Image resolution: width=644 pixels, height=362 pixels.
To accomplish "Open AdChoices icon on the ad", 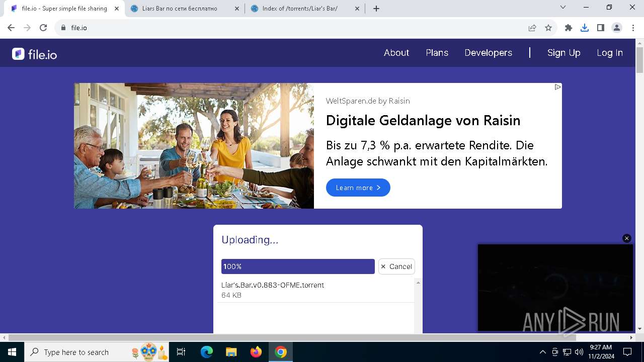I will pyautogui.click(x=557, y=87).
